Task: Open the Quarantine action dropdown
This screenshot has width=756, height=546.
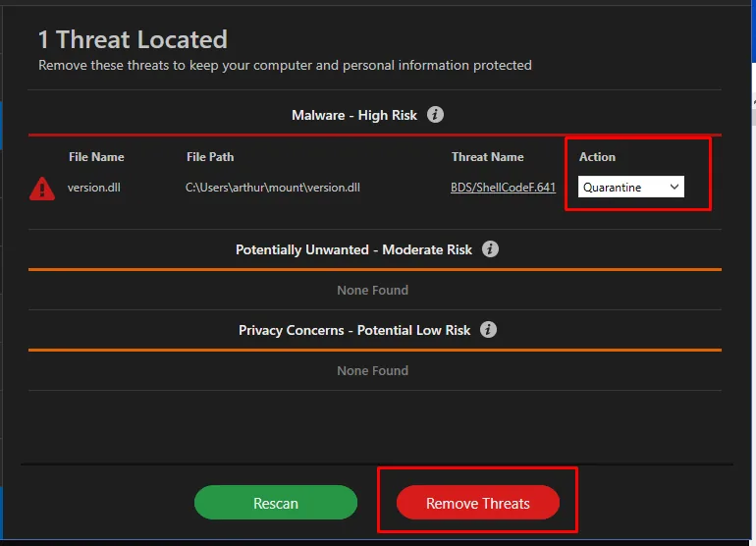Action: [630, 187]
